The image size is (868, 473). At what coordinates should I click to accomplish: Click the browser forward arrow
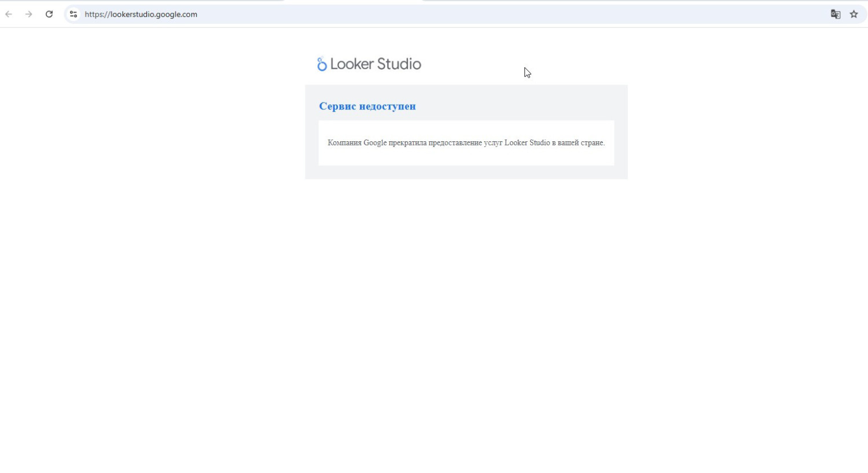(29, 14)
